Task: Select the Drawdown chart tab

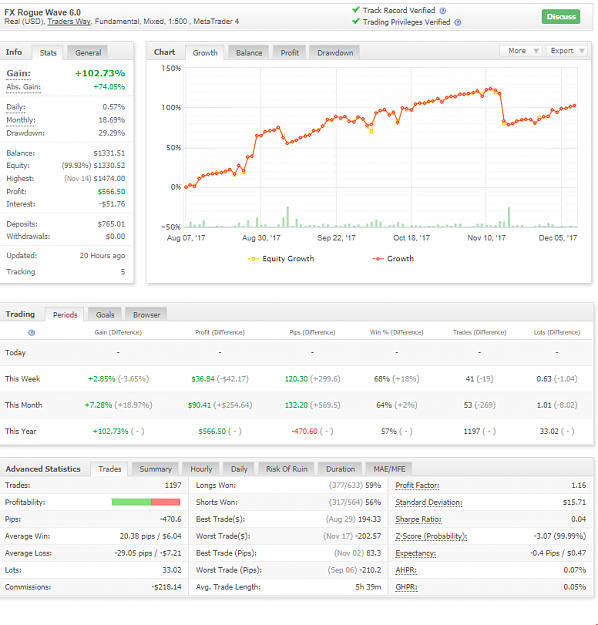Action: click(x=335, y=53)
